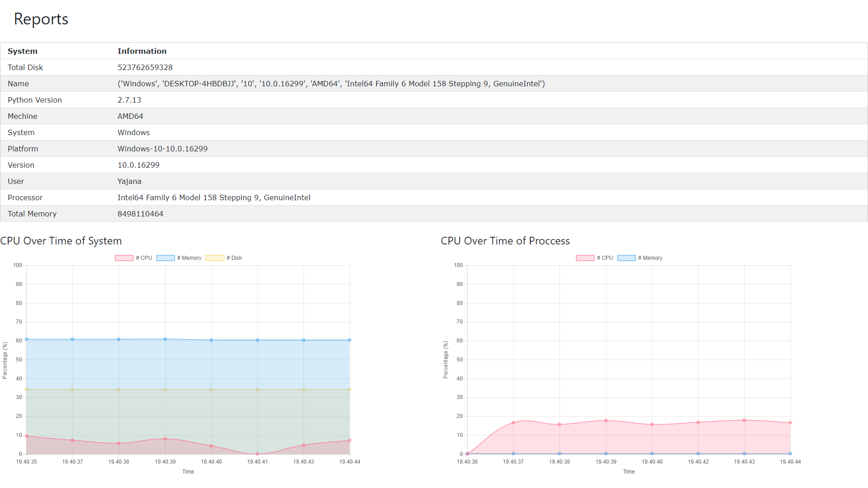Click Proccess chart Memory point at 19.40.40

click(652, 454)
